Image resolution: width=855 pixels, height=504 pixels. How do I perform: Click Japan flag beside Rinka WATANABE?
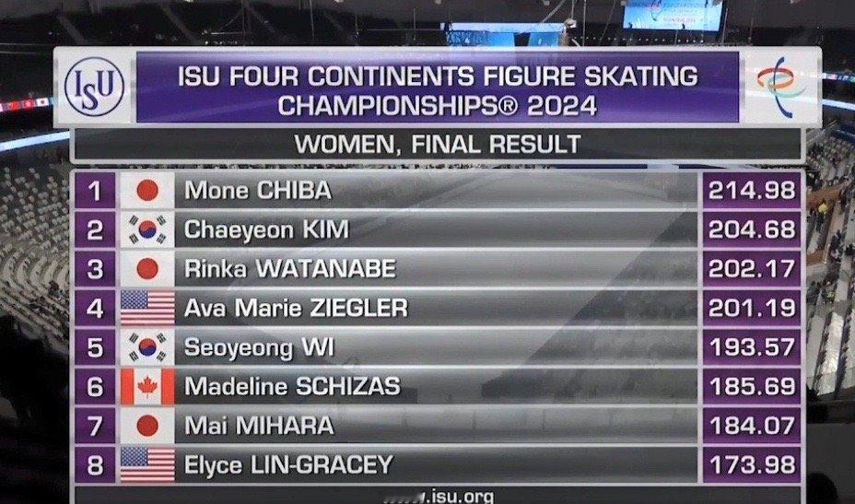click(147, 269)
